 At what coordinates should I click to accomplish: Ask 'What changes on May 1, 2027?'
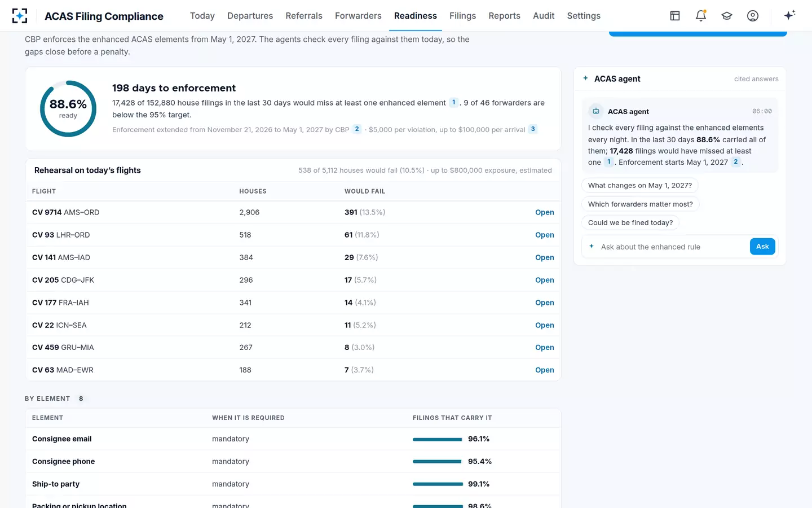(x=640, y=185)
